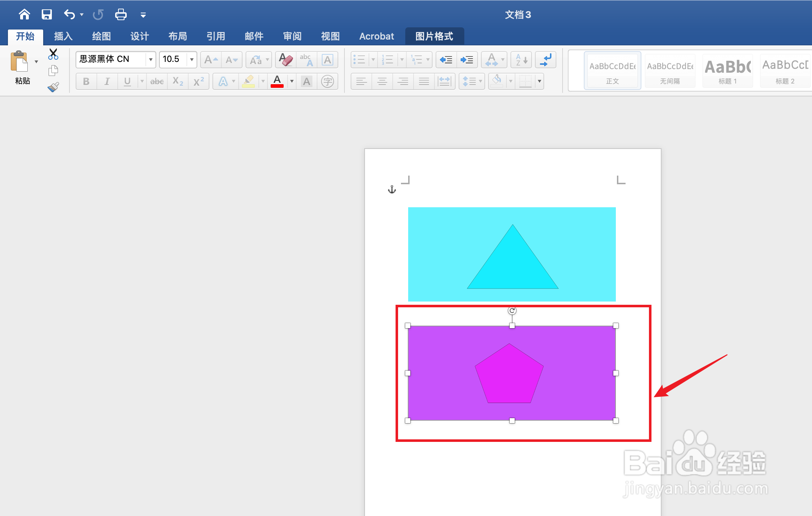Open the font color dropdown arrow
The width and height of the screenshot is (812, 516).
point(292,81)
